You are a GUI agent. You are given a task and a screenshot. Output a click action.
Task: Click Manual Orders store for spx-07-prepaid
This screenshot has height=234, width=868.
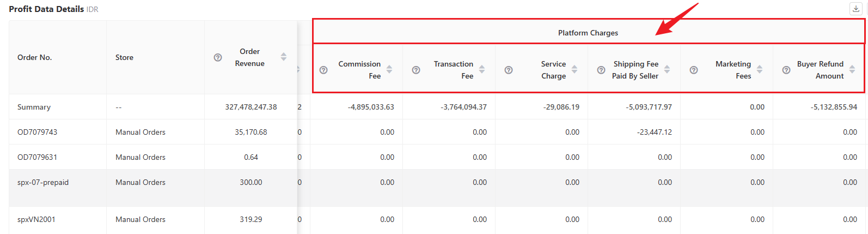(140, 182)
